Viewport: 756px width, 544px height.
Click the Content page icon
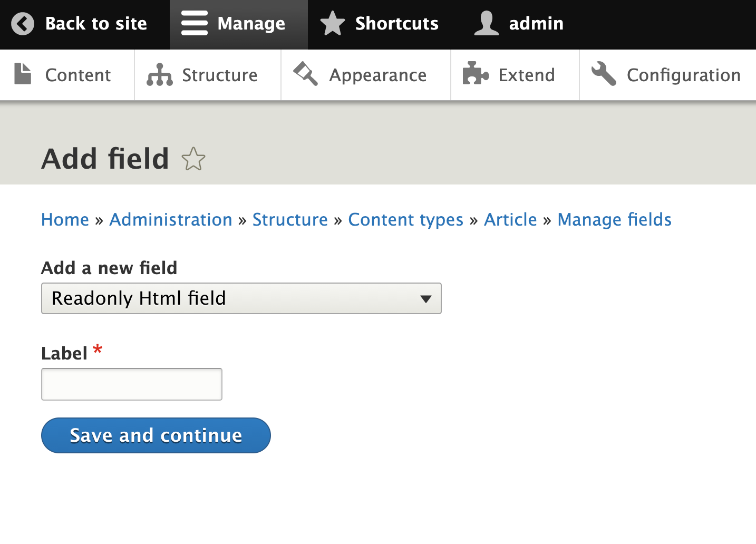[22, 74]
